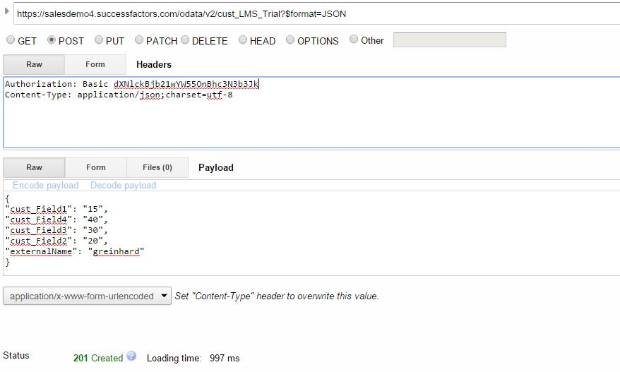620x372 pixels.
Task: Click the "externalName": "greinhard" payload line
Action: (x=75, y=251)
